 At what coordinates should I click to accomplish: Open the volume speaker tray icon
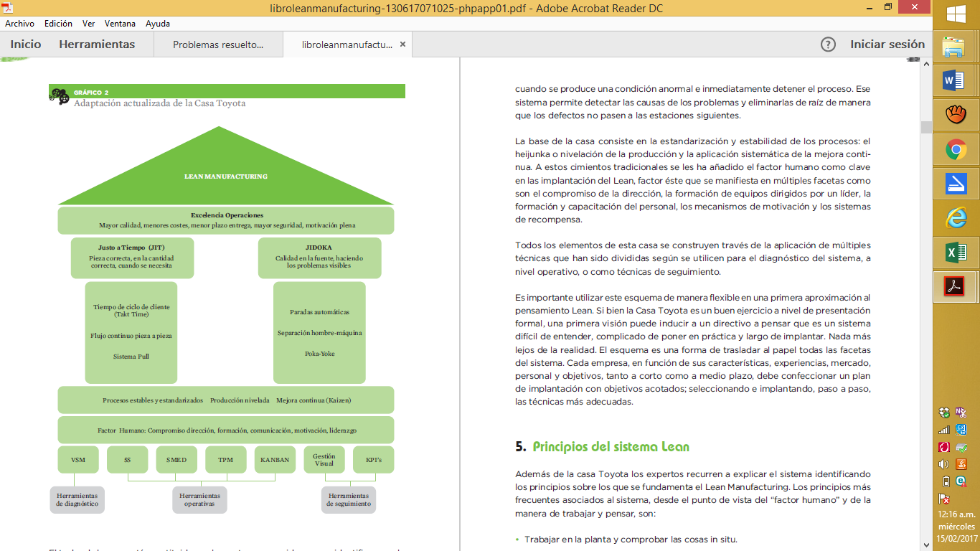point(945,464)
